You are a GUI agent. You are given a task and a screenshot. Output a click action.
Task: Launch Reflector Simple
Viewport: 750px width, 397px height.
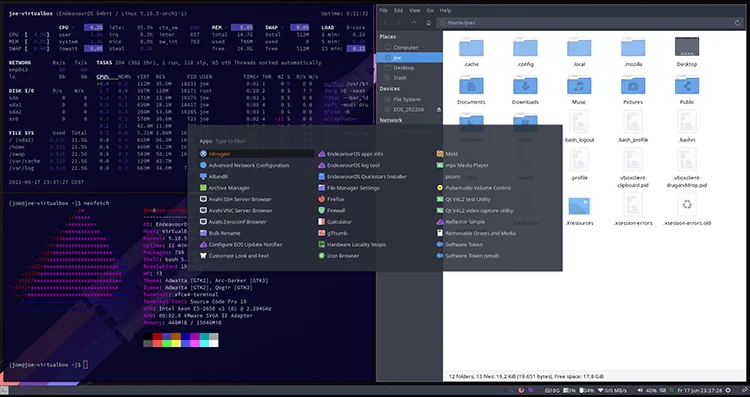tap(461, 222)
